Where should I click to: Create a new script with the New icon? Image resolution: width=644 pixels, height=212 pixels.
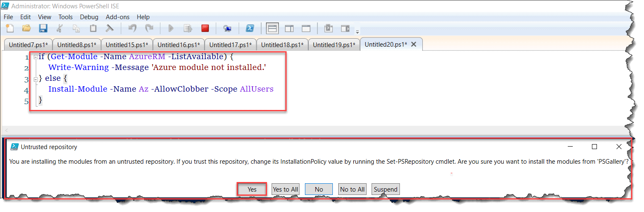(x=10, y=28)
